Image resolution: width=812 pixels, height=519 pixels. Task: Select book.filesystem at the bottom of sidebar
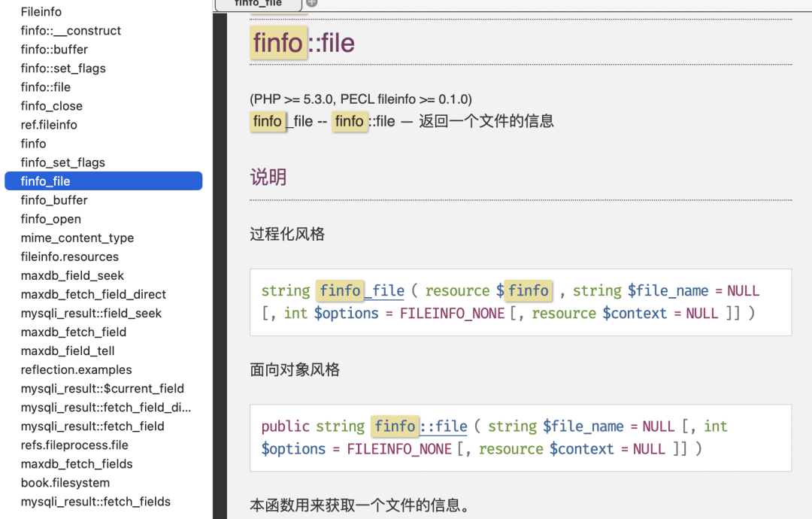click(65, 482)
